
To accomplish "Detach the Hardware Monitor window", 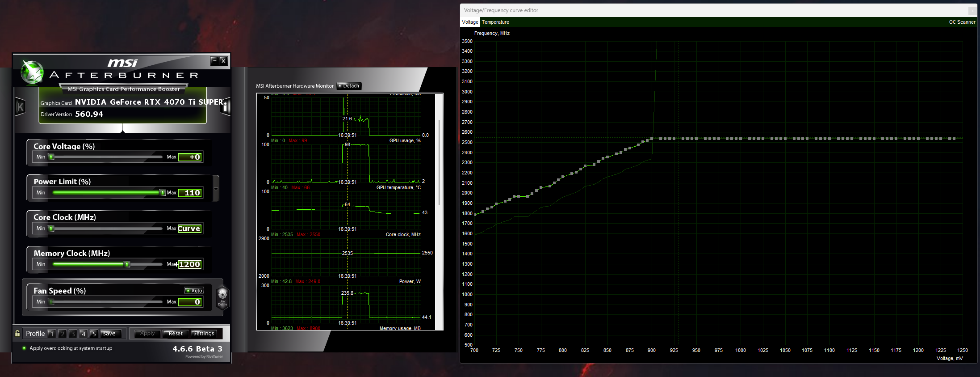I will pyautogui.click(x=349, y=86).
